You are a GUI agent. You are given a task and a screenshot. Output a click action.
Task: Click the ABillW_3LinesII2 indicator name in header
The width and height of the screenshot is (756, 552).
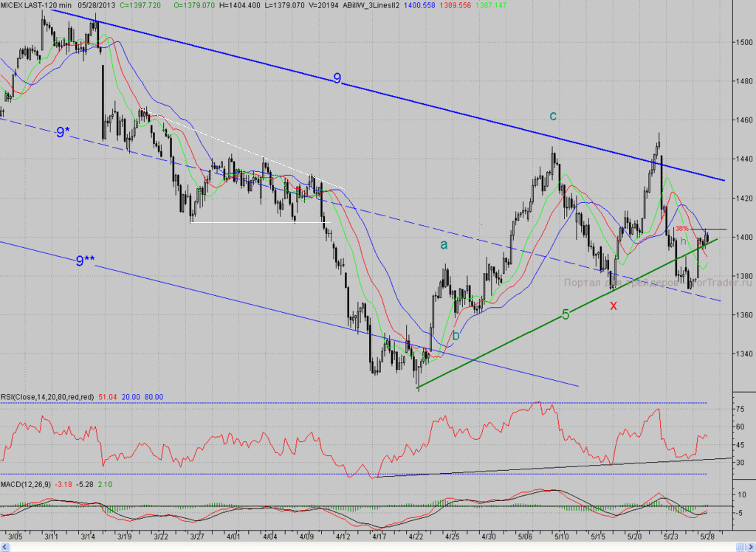371,5
